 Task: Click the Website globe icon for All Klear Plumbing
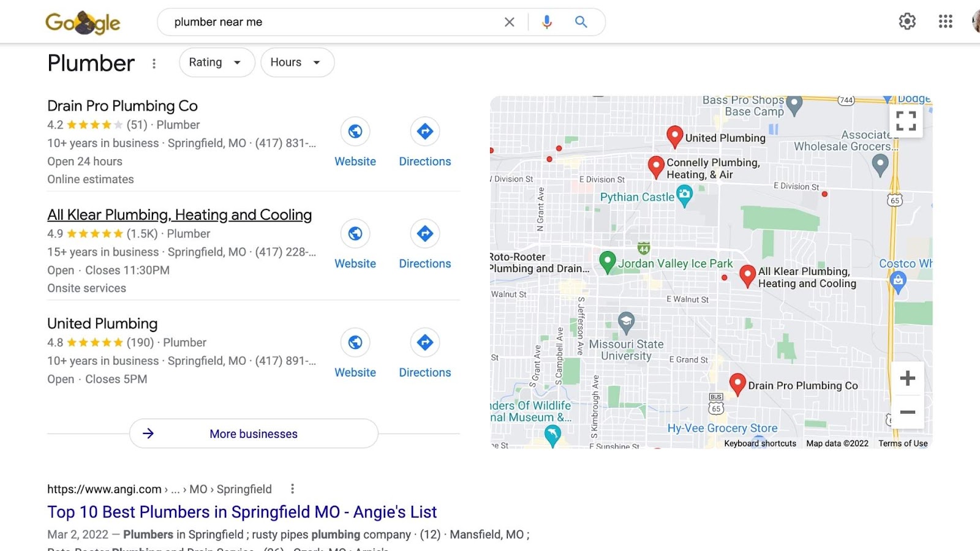pos(355,233)
